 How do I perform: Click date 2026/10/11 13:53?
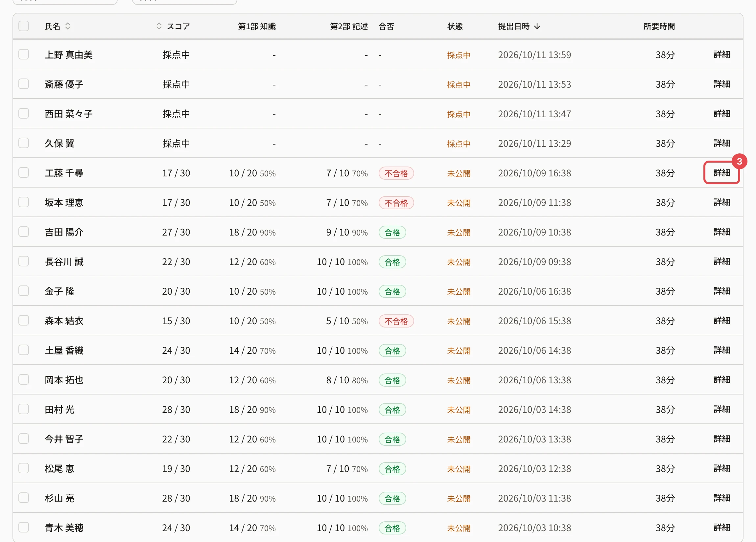click(x=534, y=84)
